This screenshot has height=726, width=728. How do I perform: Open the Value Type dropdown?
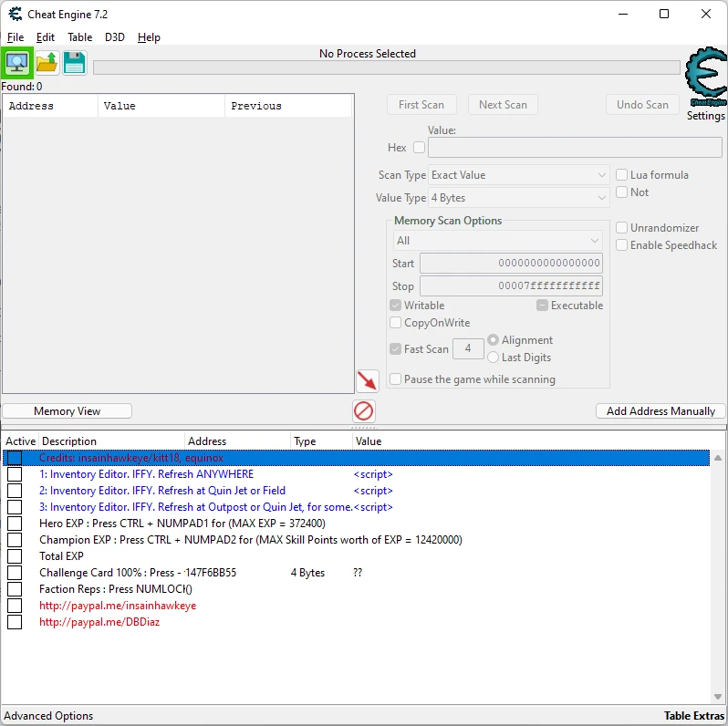[518, 198]
